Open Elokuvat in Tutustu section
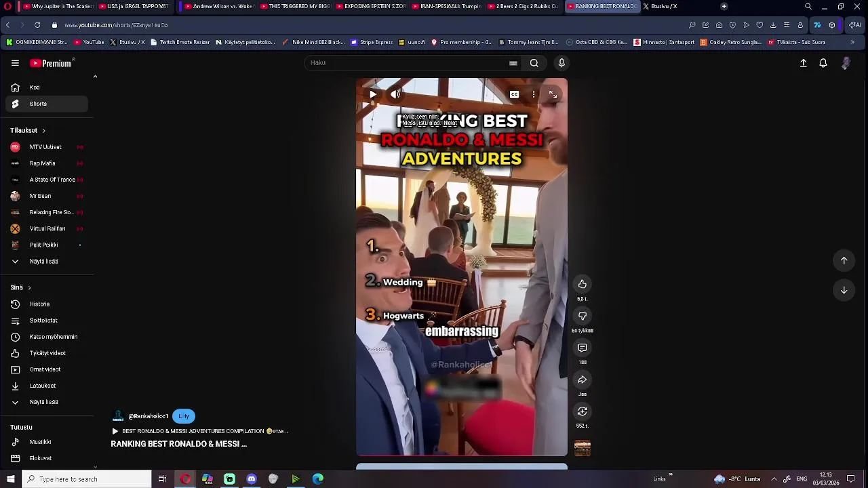 47,458
